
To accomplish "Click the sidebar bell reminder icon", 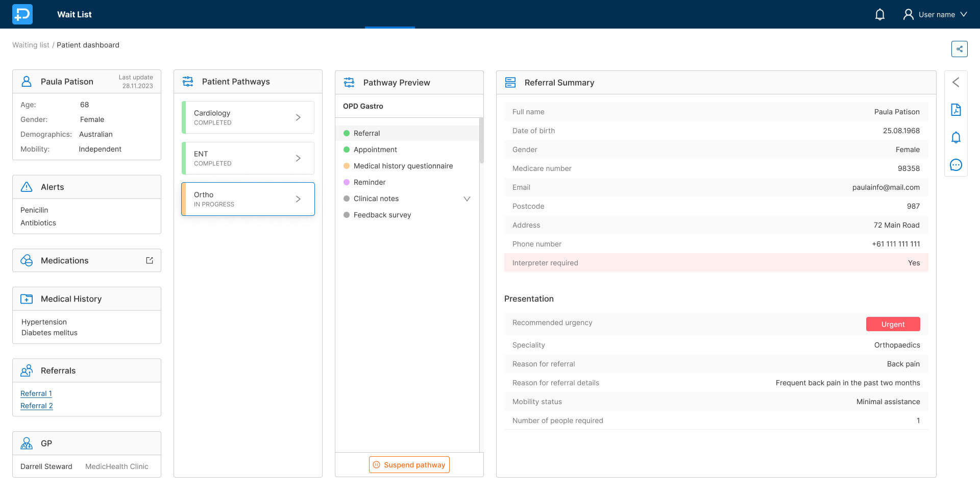I will [955, 137].
